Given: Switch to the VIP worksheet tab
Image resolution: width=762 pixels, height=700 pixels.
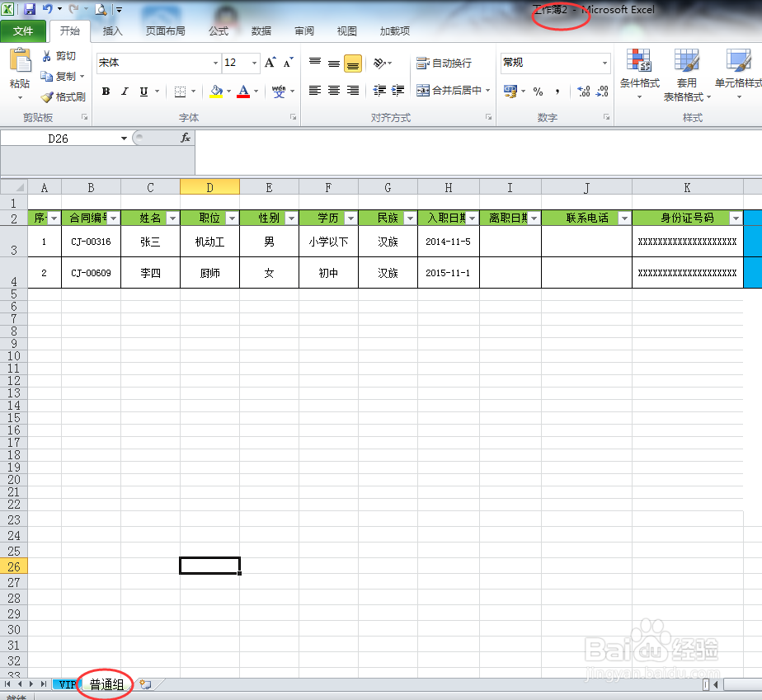Looking at the screenshot, I should [x=67, y=684].
